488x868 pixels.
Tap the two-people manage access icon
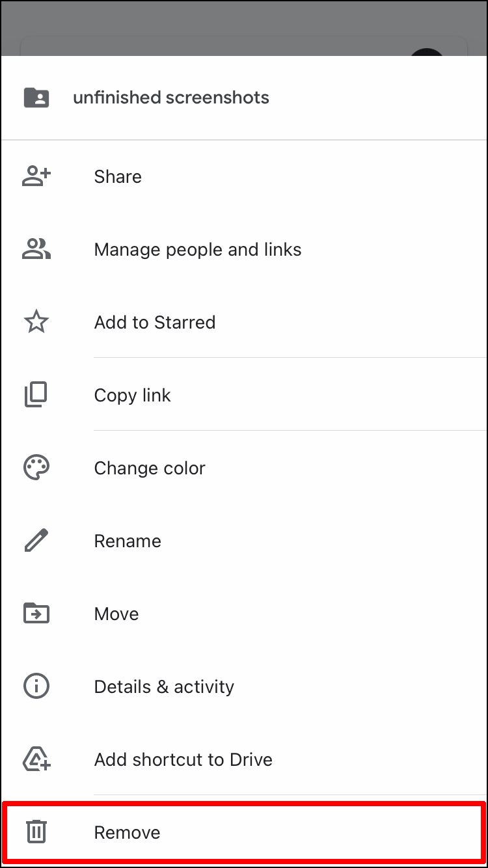36,249
